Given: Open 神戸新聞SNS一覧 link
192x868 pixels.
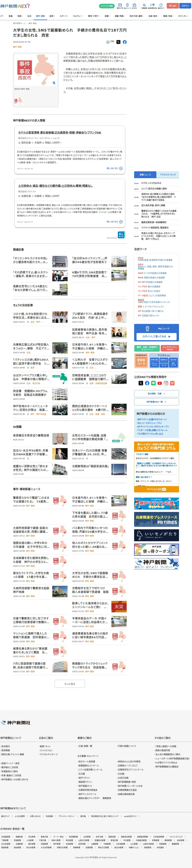Looking at the screenshot, I should tap(156, 402).
